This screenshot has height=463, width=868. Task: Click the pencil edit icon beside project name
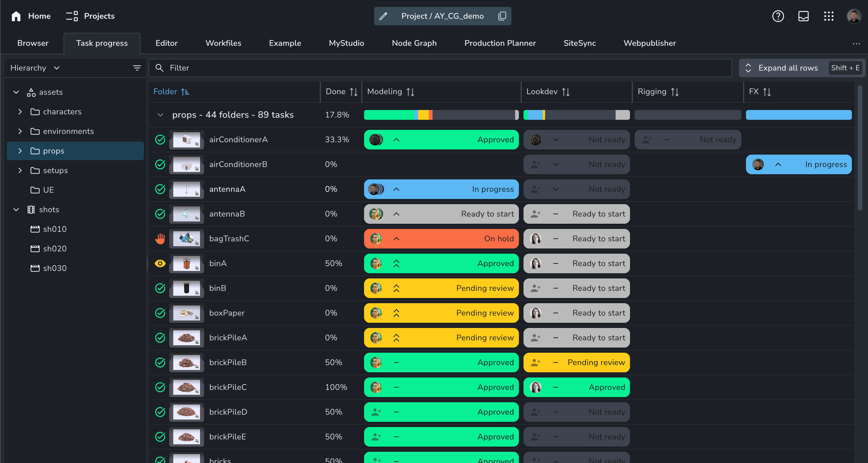383,16
